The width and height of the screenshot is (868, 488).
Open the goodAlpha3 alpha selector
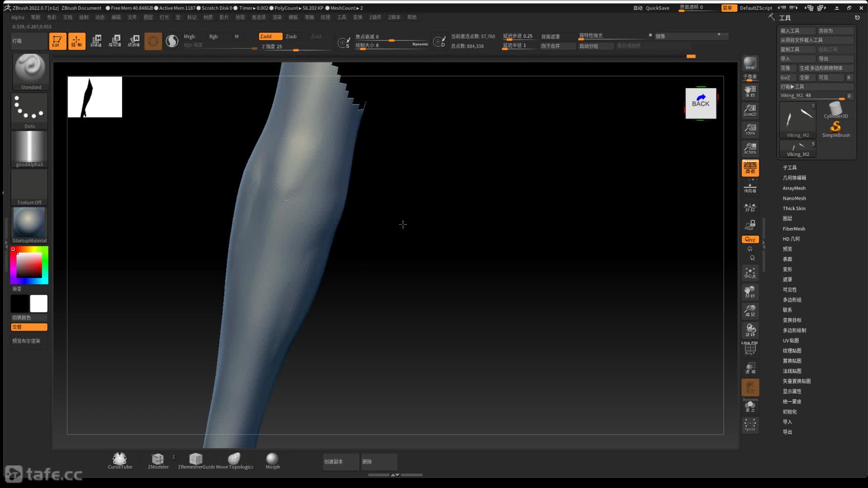point(30,149)
